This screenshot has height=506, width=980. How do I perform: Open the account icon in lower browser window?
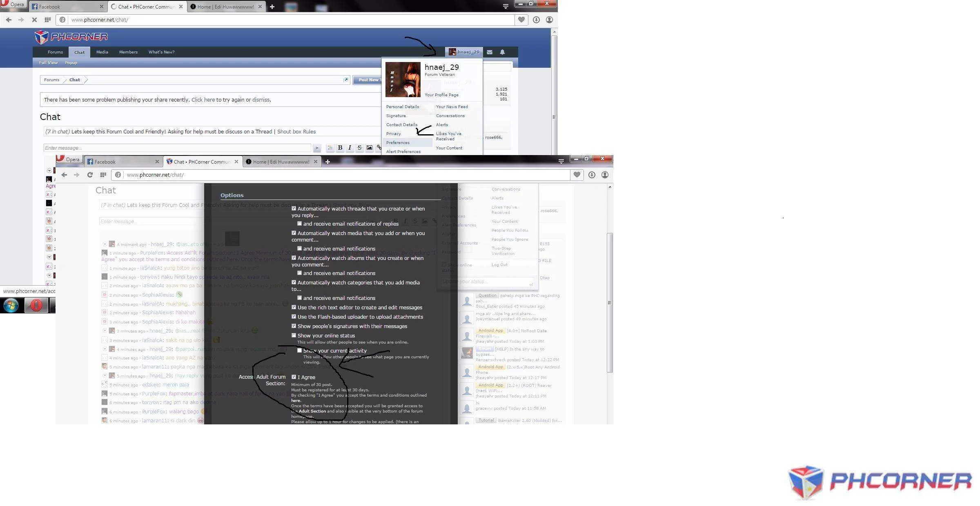point(605,175)
